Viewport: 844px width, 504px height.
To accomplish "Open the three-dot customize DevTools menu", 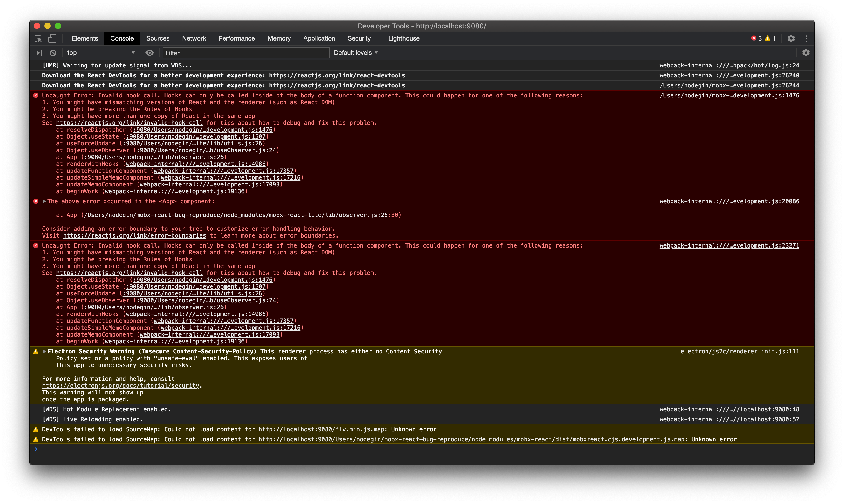I will [x=806, y=39].
